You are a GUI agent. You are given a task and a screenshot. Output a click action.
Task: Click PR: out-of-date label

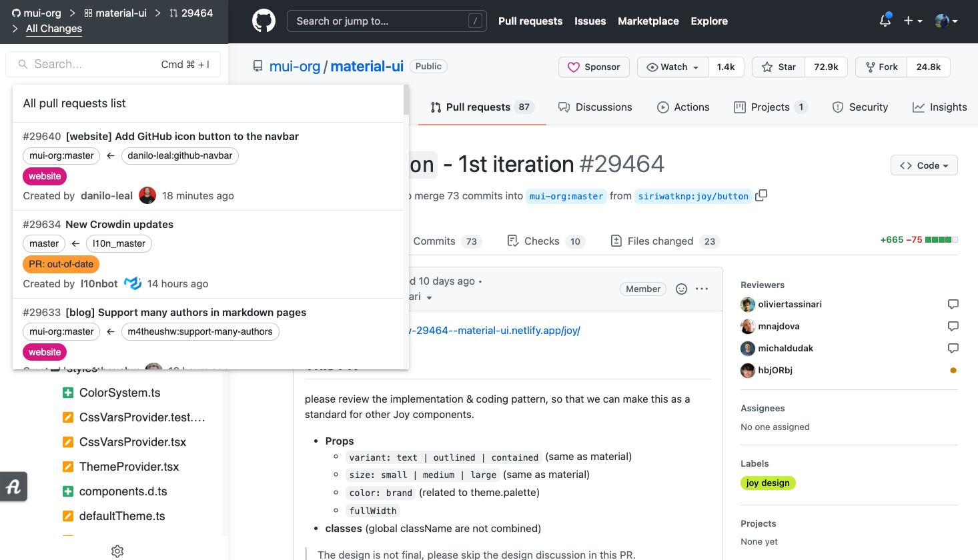click(x=61, y=264)
